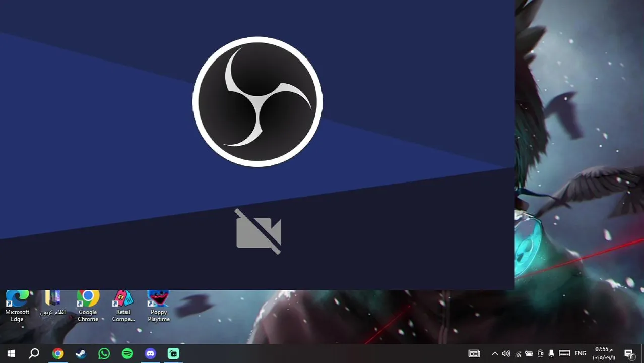
Task: Switch to Google Chrome in the taskbar
Action: tap(58, 353)
